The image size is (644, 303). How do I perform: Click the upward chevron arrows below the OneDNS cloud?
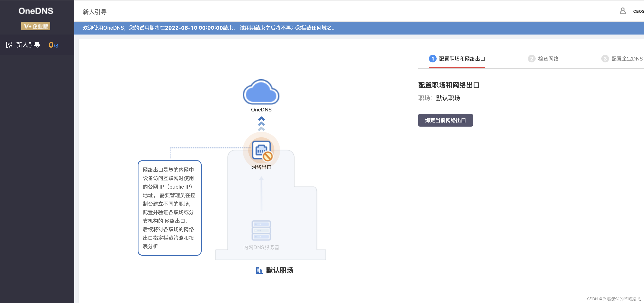click(261, 124)
